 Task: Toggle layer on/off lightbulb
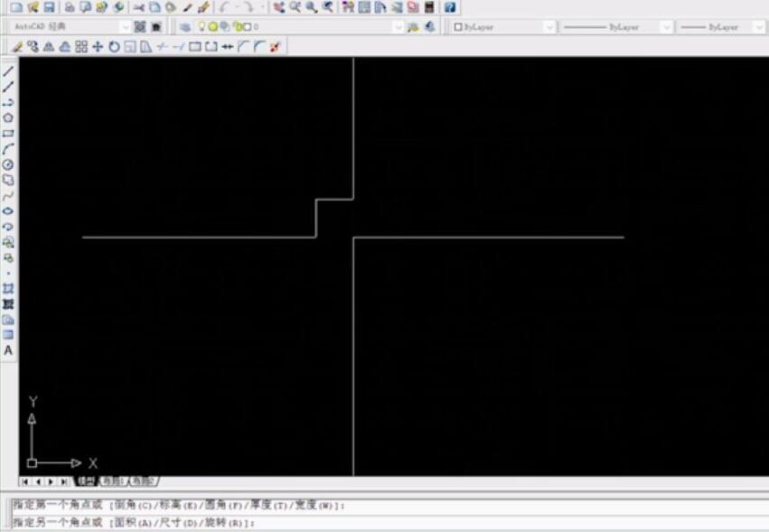coord(202,27)
